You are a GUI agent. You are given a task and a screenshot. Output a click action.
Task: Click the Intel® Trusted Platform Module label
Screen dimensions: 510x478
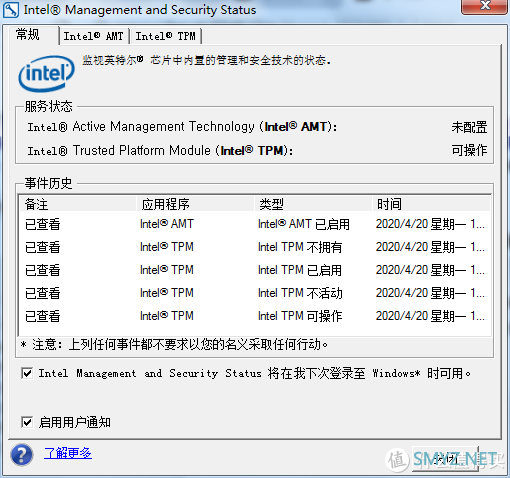160,150
